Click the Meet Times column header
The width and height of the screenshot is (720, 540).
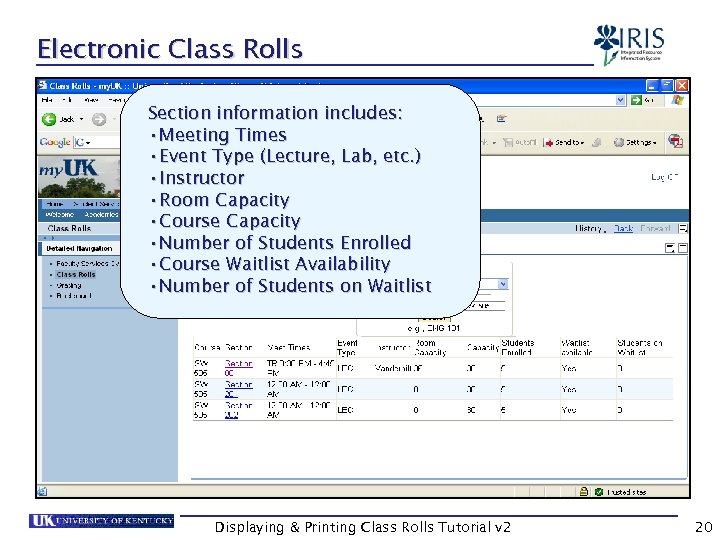click(289, 348)
